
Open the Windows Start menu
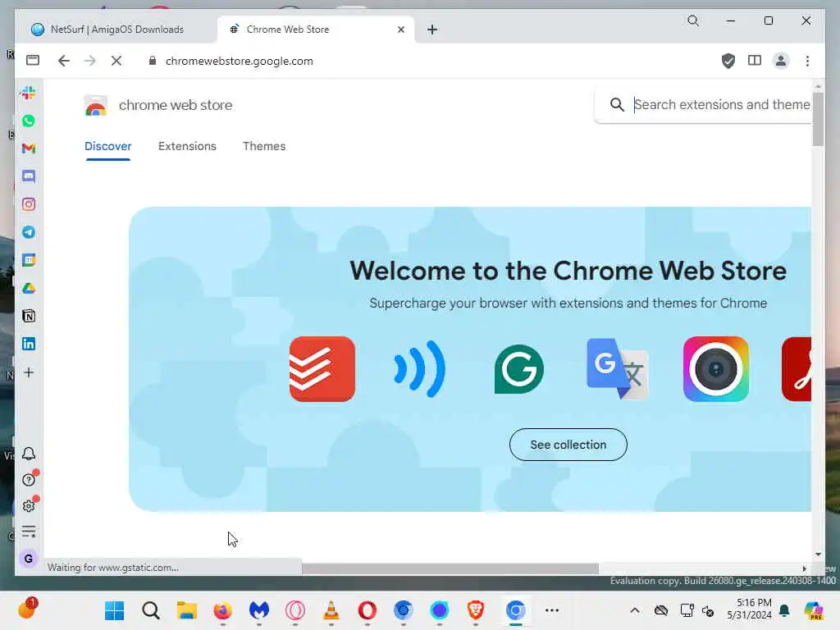point(114,610)
